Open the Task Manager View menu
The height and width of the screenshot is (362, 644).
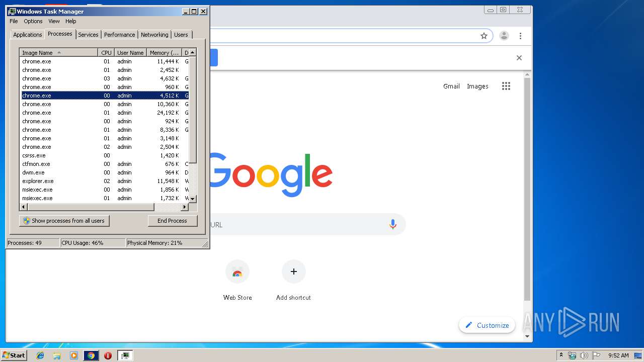[x=54, y=21]
